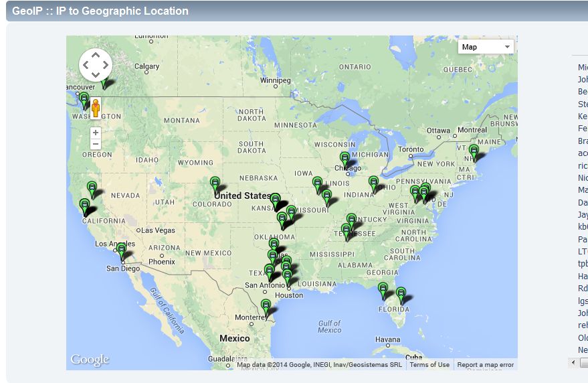Click the left arrow of the side list scrollbar

pos(573,362)
